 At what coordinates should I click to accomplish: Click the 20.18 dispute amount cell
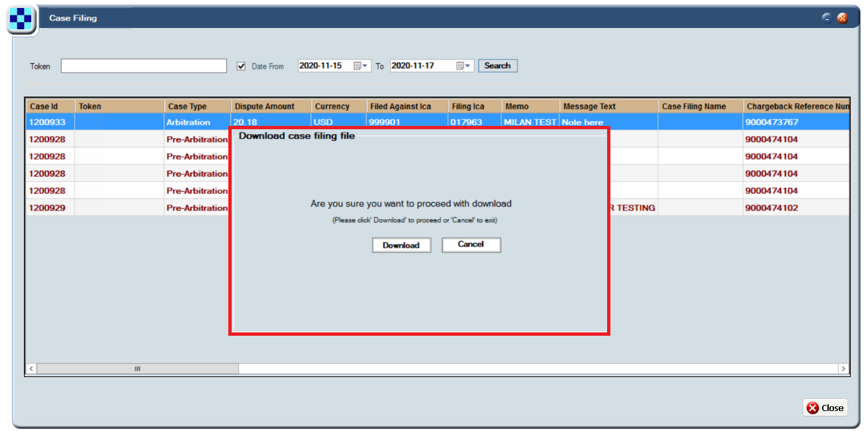coord(272,123)
